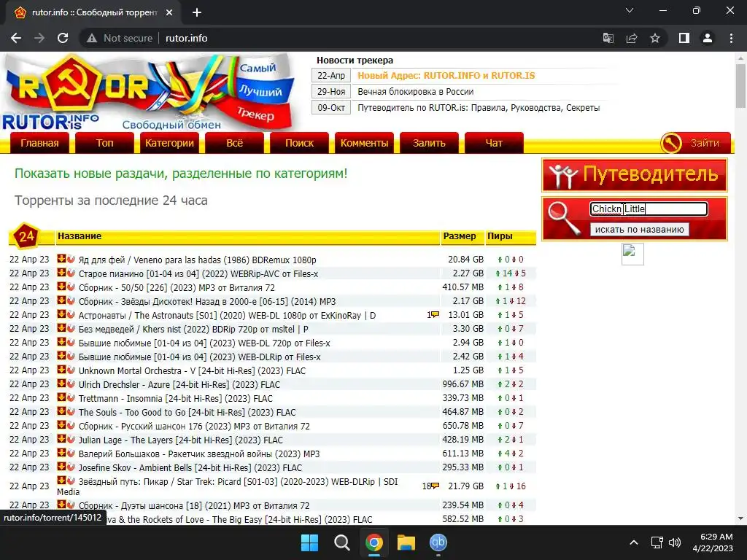Screen dimensions: 747x560
Task: Click download icon for Julian Lage row
Action: (x=61, y=438)
